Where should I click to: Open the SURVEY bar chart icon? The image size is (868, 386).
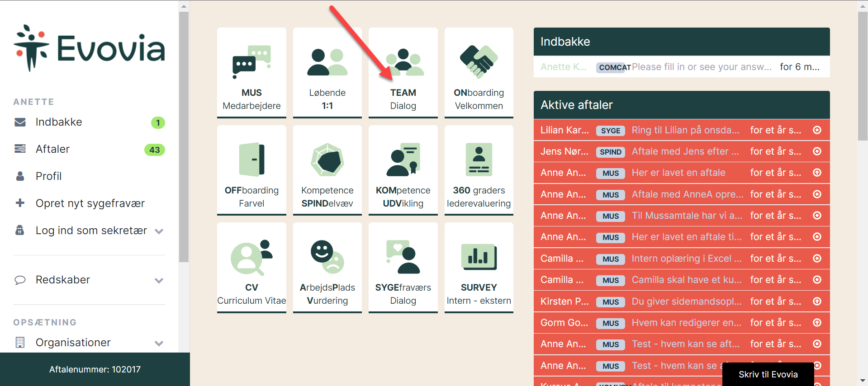point(479,257)
